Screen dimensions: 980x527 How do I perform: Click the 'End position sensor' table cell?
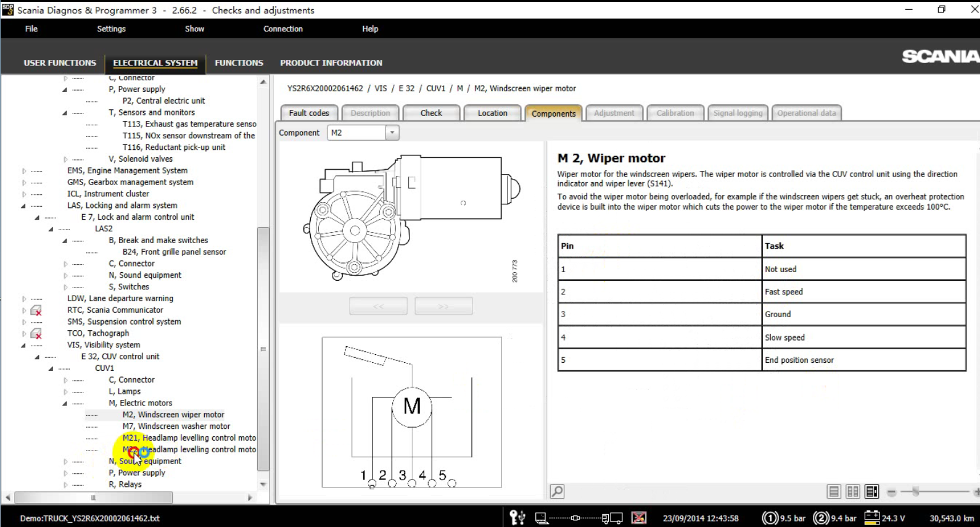[863, 360]
